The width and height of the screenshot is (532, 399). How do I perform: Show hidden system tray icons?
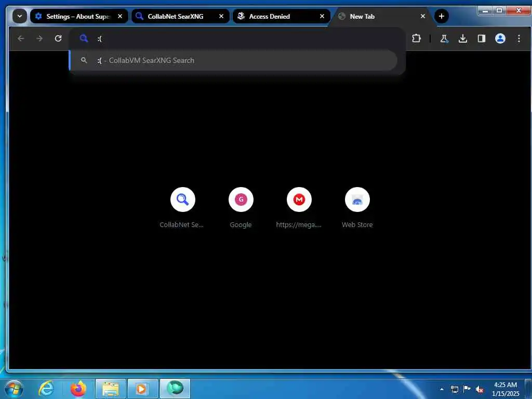tap(442, 389)
